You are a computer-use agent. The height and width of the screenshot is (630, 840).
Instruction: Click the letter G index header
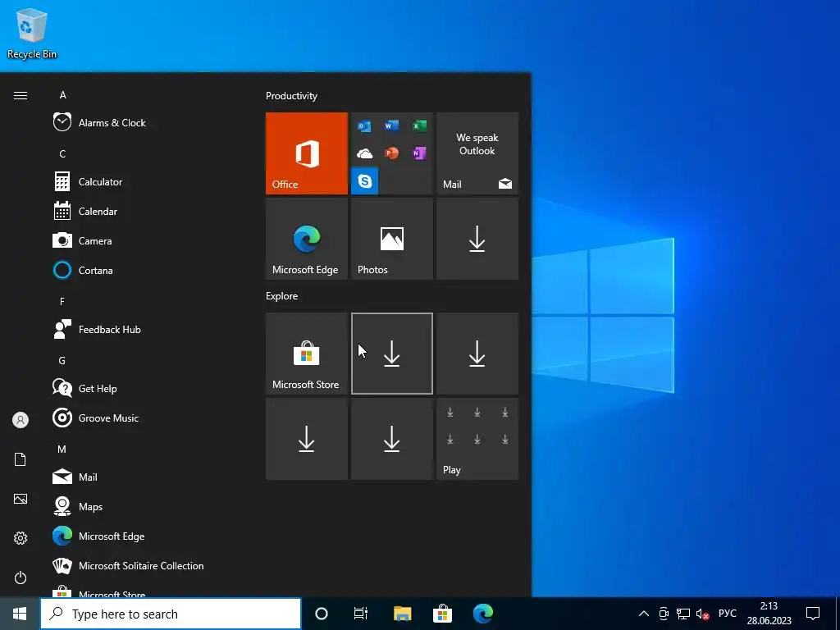pos(62,361)
